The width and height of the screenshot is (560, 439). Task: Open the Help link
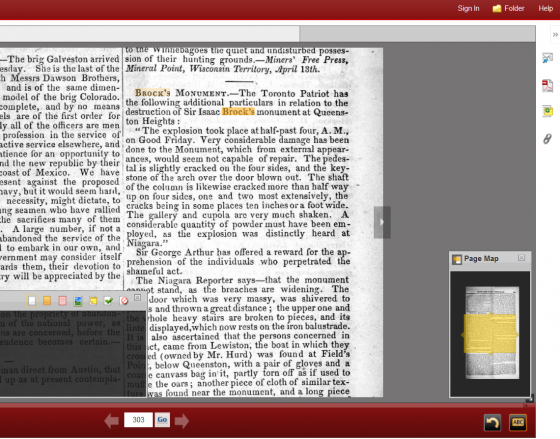545,9
